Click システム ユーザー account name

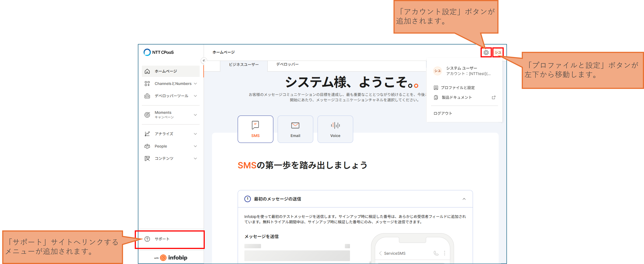pos(461,68)
